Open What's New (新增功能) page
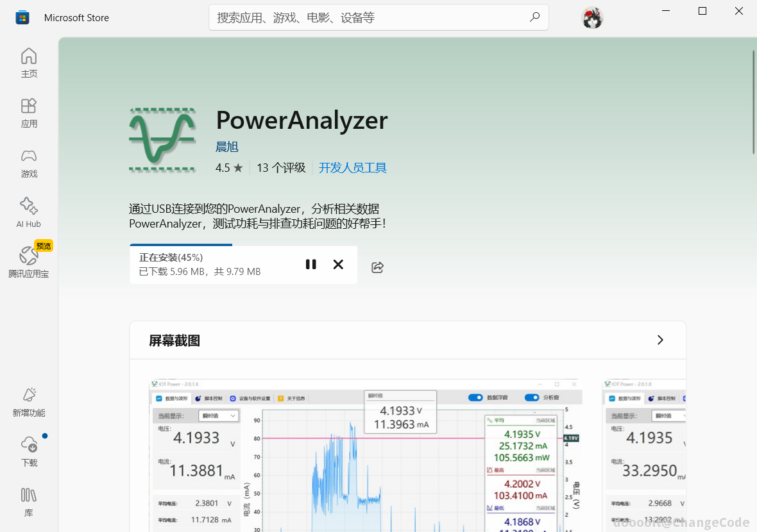The height and width of the screenshot is (532, 757). tap(29, 403)
